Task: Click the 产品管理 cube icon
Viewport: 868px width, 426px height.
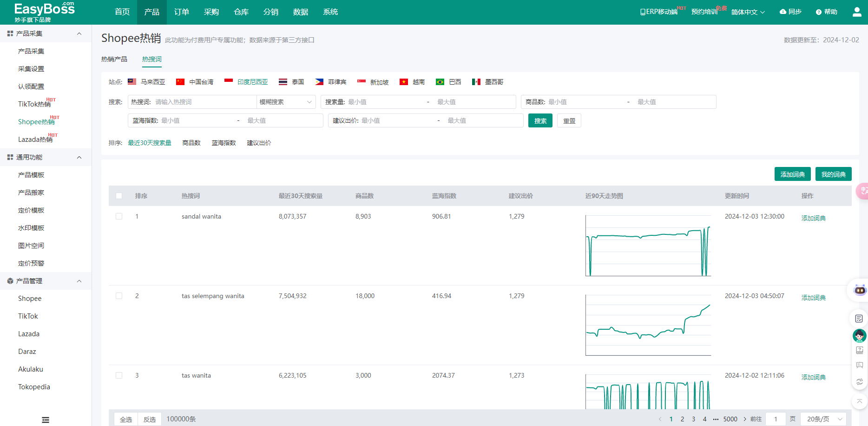Action: (10, 281)
